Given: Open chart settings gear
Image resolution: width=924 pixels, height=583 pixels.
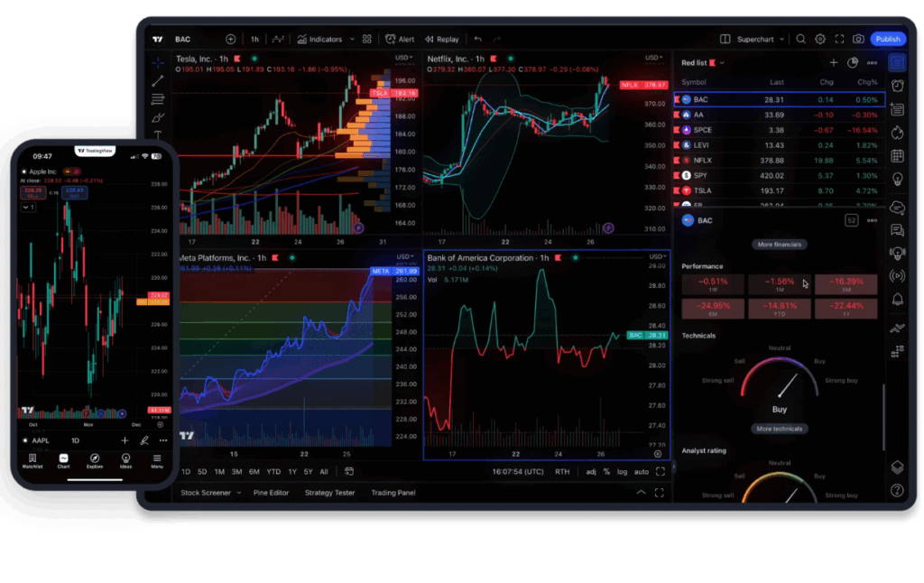Looking at the screenshot, I should [x=820, y=40].
